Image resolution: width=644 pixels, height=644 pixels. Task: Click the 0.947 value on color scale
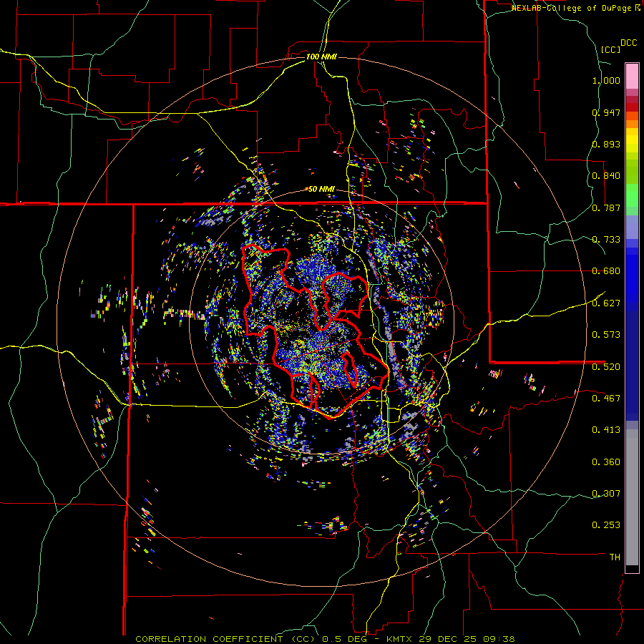coord(606,112)
